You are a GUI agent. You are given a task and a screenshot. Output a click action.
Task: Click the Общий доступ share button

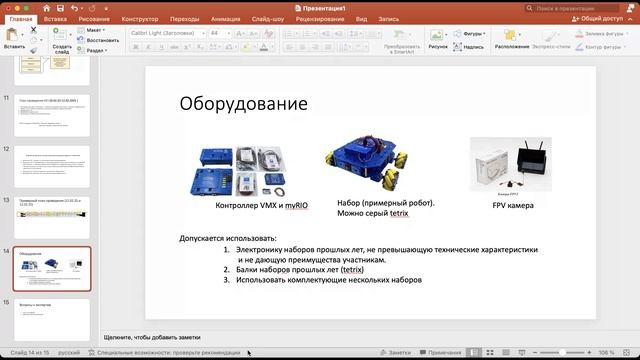[x=597, y=19]
